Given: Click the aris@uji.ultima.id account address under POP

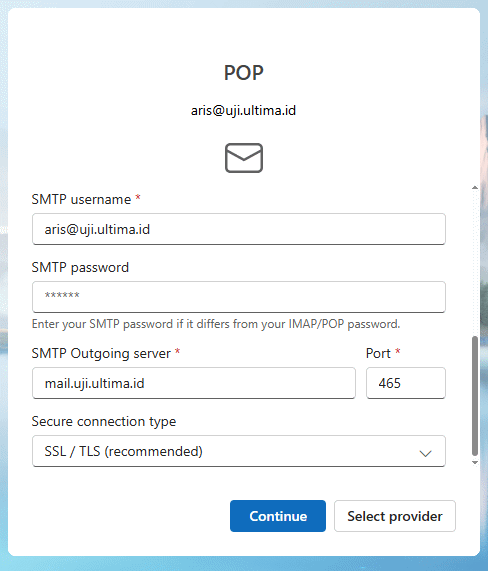Looking at the screenshot, I should (x=243, y=110).
